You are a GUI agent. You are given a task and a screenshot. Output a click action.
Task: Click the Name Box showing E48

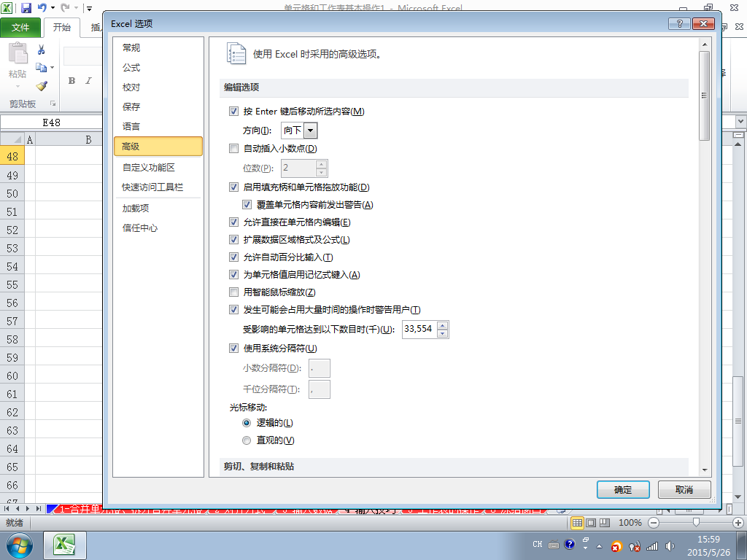pos(52,122)
